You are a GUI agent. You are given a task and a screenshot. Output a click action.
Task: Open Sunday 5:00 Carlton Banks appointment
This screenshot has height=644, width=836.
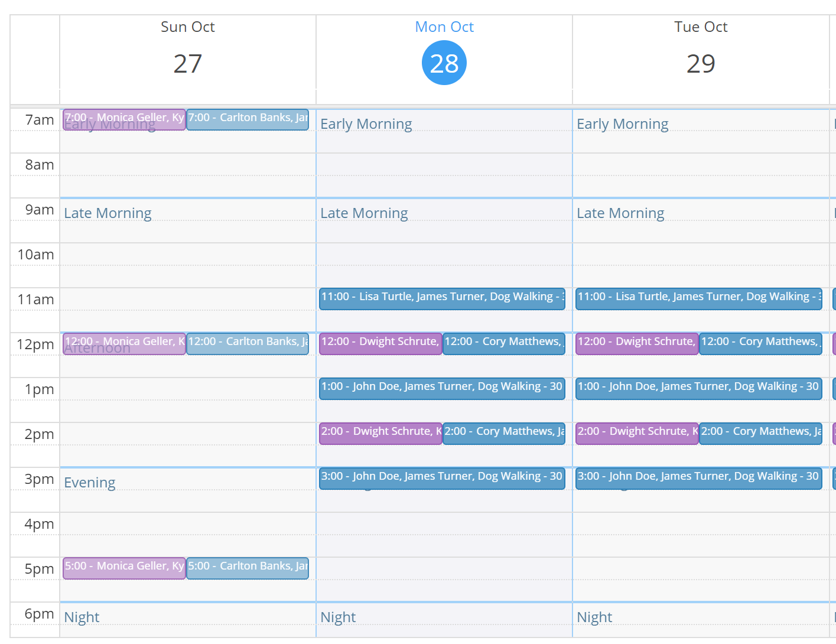point(248,568)
